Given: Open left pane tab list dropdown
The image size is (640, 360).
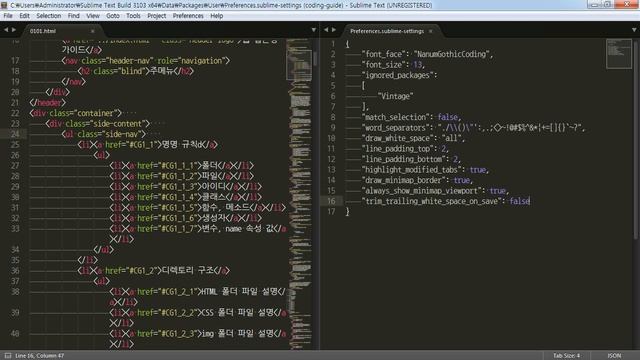Looking at the screenshot, I should pyautogui.click(x=313, y=30).
